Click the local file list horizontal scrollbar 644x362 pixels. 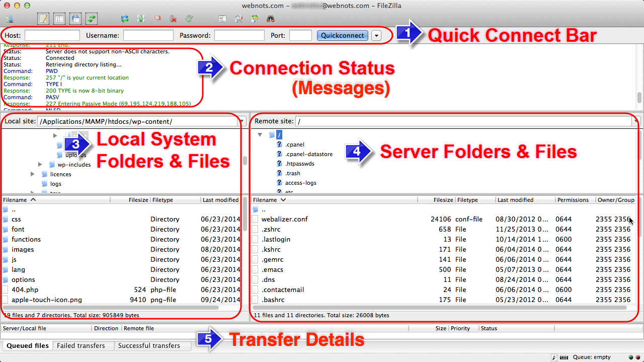(x=111, y=307)
